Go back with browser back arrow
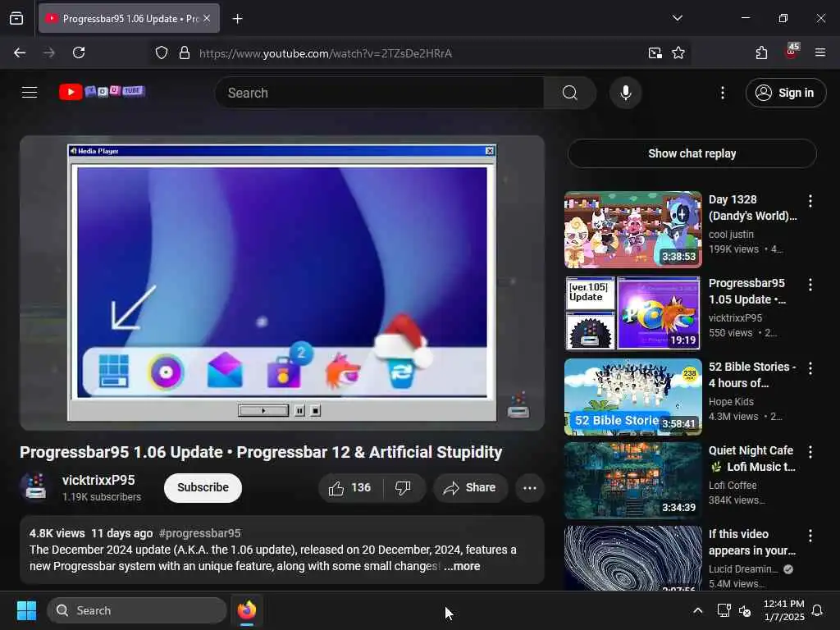This screenshot has height=630, width=840. click(x=20, y=52)
